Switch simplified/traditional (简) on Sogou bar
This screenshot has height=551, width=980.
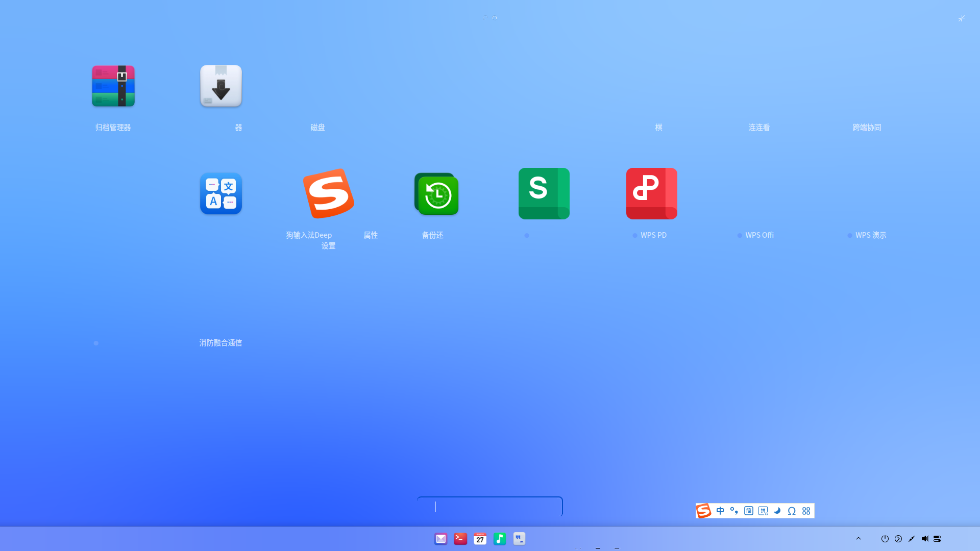[749, 511]
